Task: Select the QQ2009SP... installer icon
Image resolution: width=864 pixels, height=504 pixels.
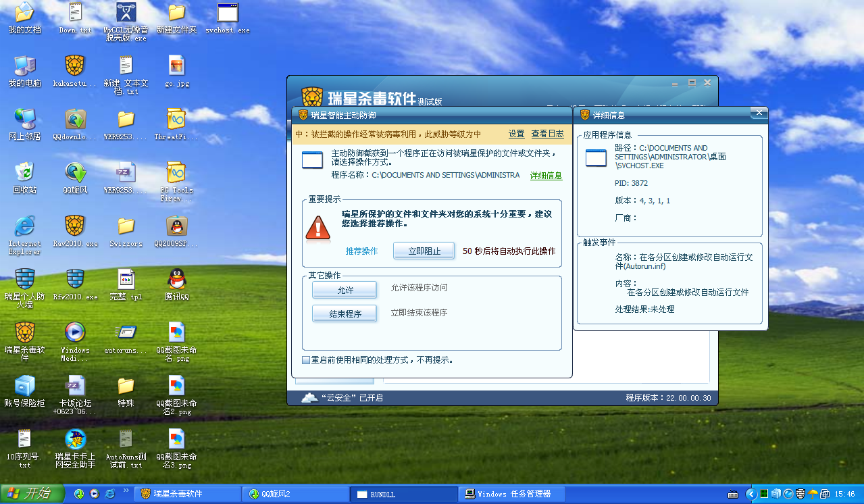Action: [x=176, y=231]
